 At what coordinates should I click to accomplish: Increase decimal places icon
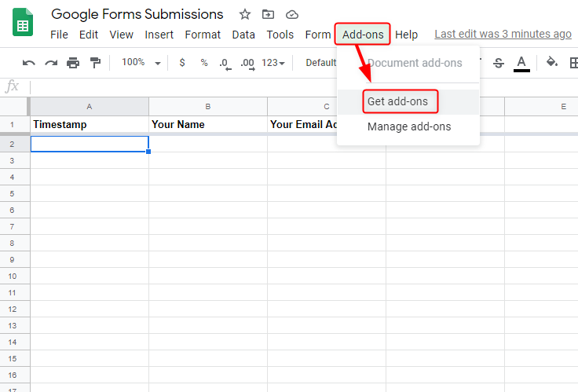coord(247,64)
